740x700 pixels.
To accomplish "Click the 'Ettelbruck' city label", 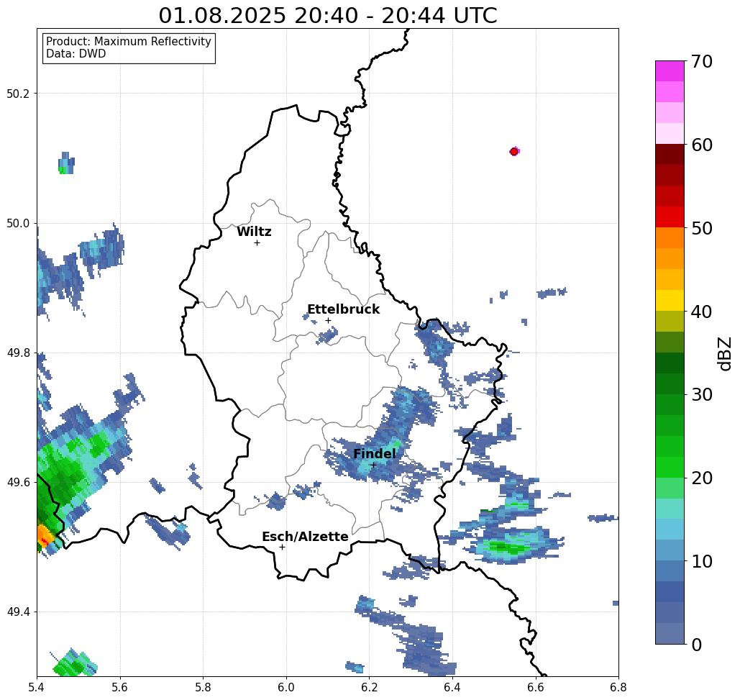I will tap(344, 309).
